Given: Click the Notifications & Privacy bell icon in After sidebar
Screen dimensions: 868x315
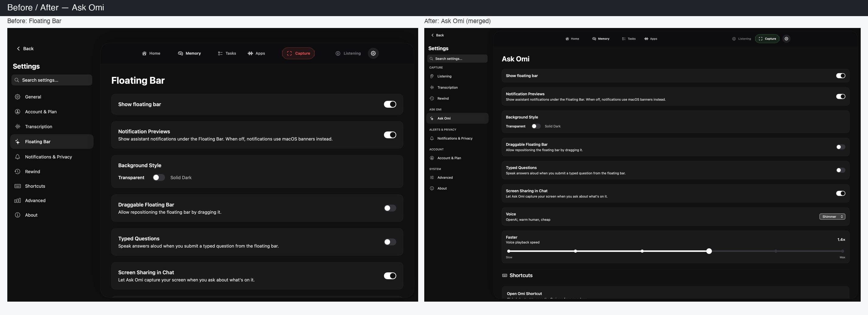Looking at the screenshot, I should click(x=432, y=138).
